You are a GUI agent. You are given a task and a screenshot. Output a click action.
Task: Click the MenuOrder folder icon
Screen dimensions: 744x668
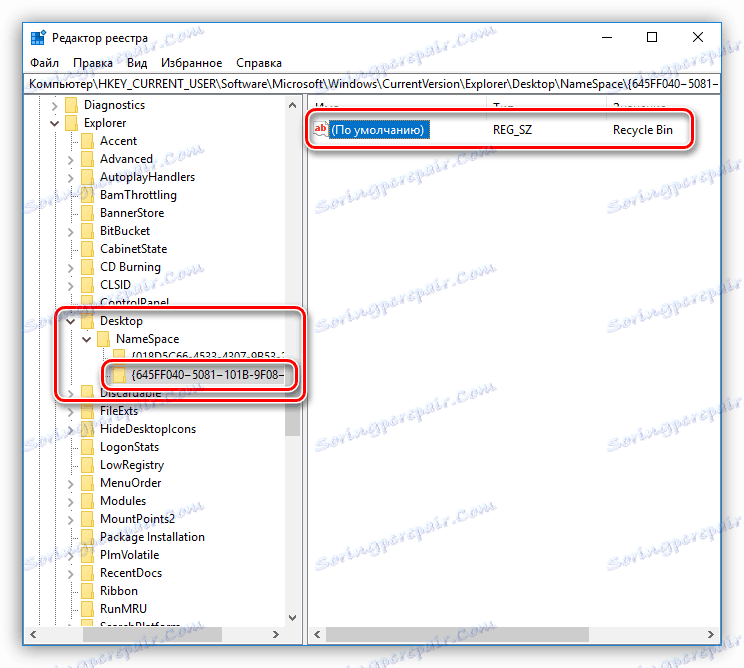[x=87, y=483]
